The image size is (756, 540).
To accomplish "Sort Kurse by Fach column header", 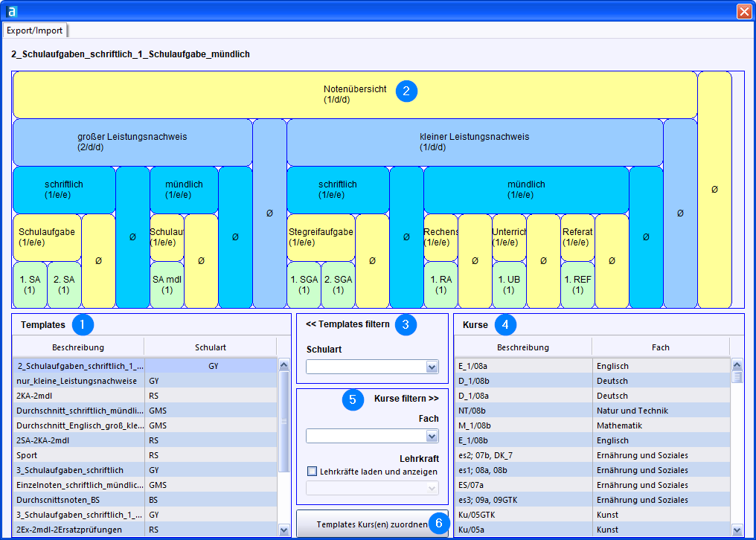I will click(661, 347).
